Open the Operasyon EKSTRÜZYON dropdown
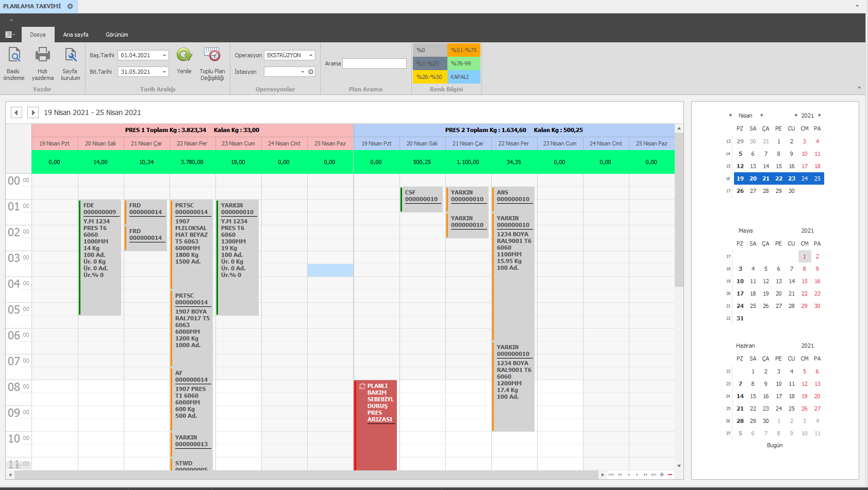Image resolution: width=868 pixels, height=490 pixels. pos(310,55)
